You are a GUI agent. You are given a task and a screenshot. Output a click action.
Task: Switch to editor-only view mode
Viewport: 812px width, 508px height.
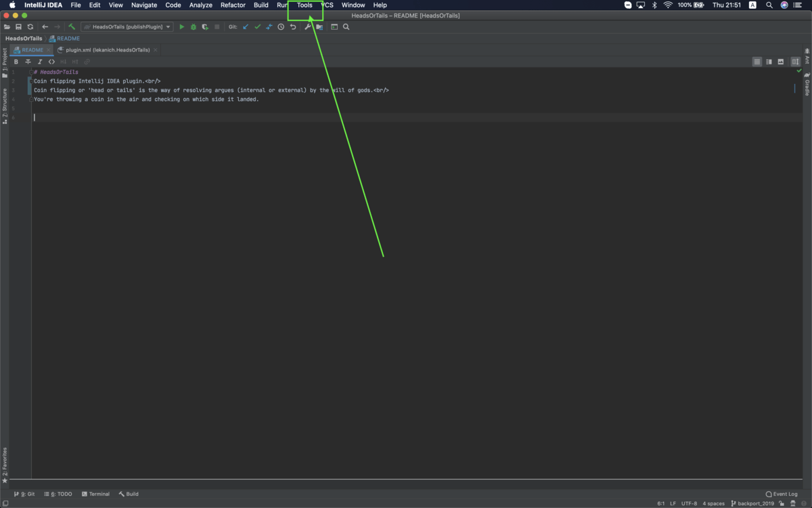757,61
